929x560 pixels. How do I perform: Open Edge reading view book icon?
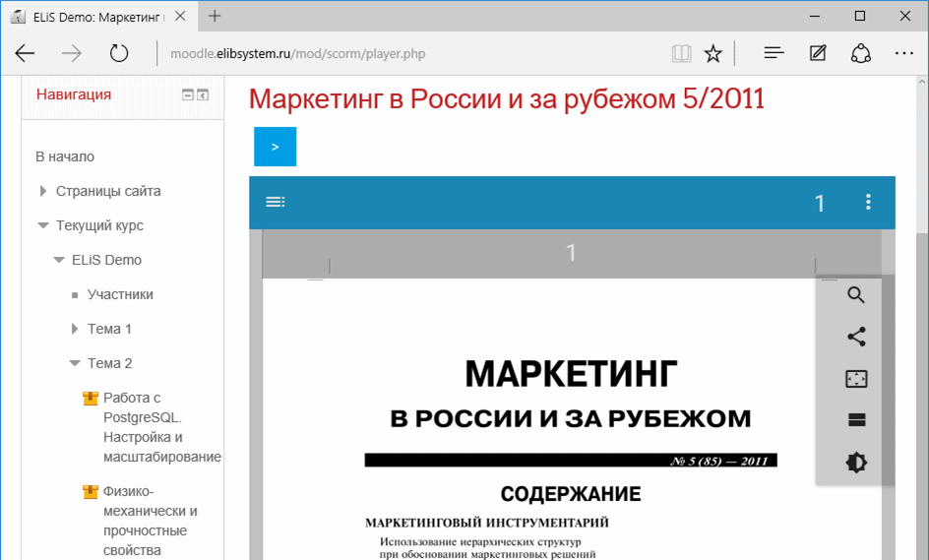(681, 54)
